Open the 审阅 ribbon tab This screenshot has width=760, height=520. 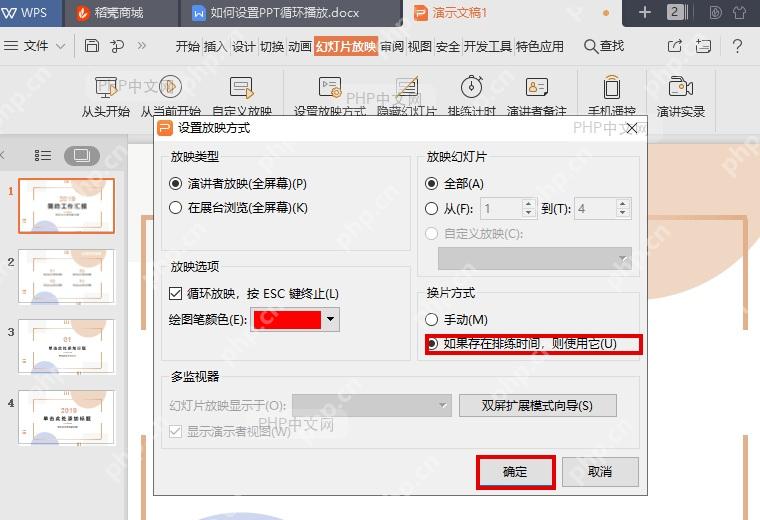(392, 47)
